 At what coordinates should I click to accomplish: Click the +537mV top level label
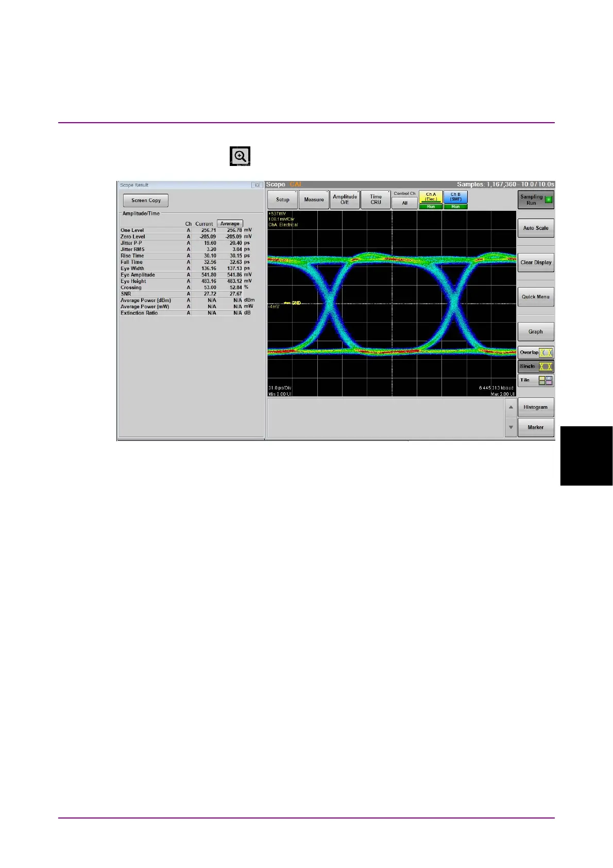(277, 213)
